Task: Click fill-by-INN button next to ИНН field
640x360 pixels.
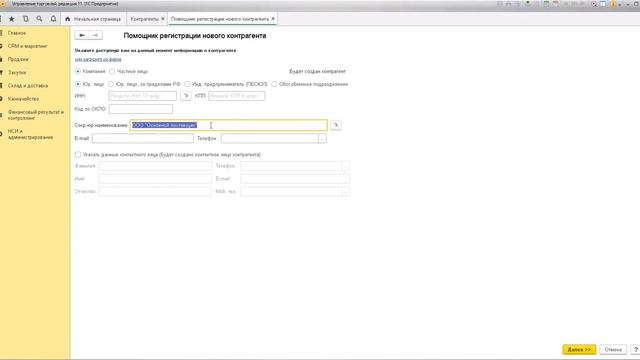Action: point(186,96)
